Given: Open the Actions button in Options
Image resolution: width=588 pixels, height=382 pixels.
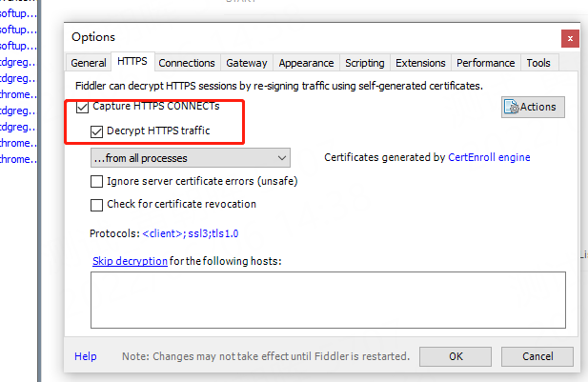Looking at the screenshot, I should (x=533, y=108).
